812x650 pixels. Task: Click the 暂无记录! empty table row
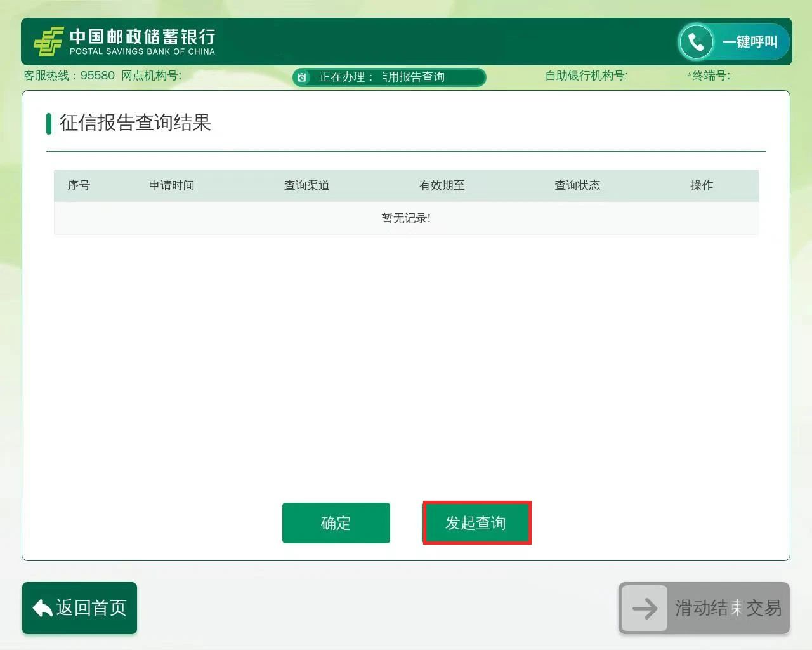[406, 218]
